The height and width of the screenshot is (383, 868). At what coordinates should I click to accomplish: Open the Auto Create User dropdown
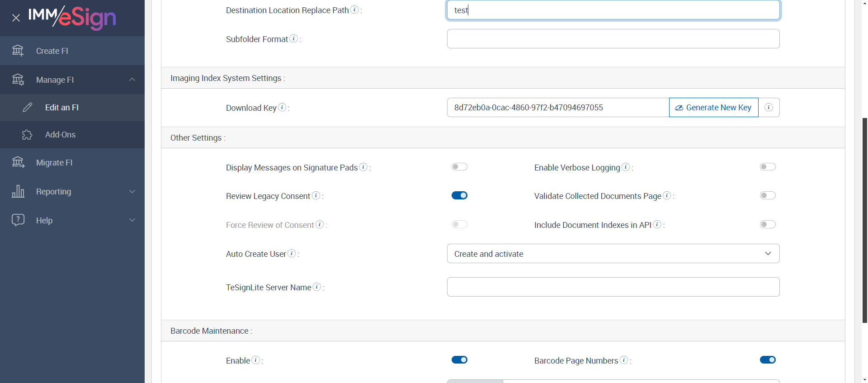click(x=613, y=254)
